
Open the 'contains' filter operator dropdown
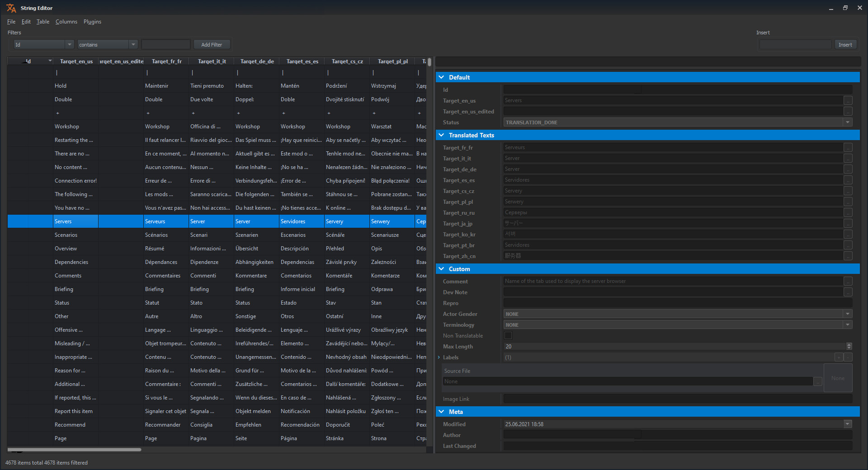(x=132, y=44)
